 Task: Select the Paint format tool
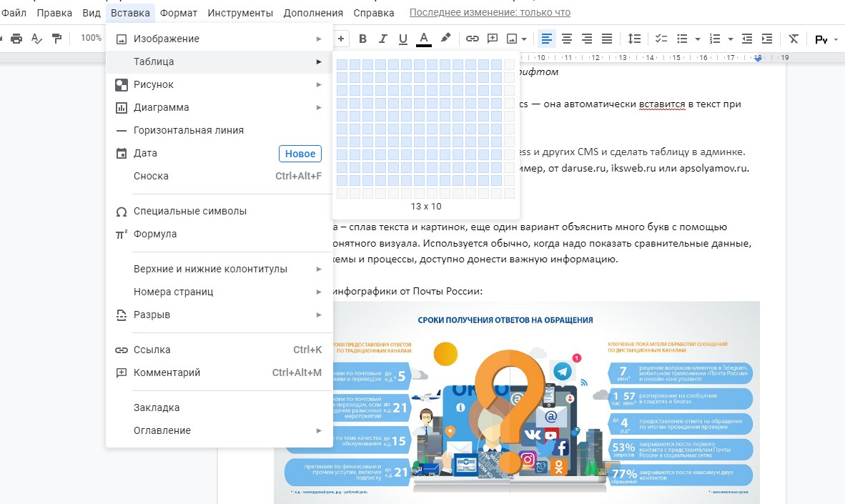(57, 39)
